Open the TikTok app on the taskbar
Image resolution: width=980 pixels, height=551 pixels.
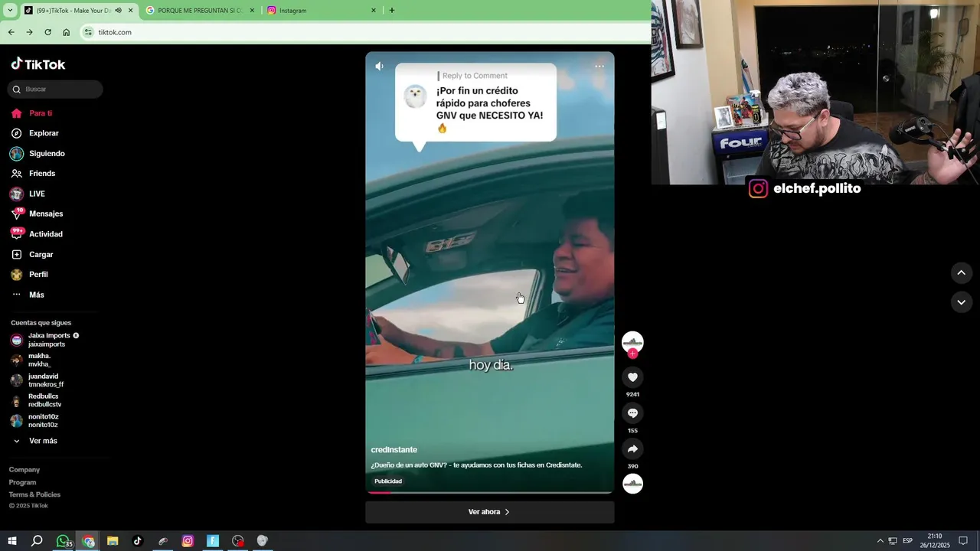click(138, 541)
